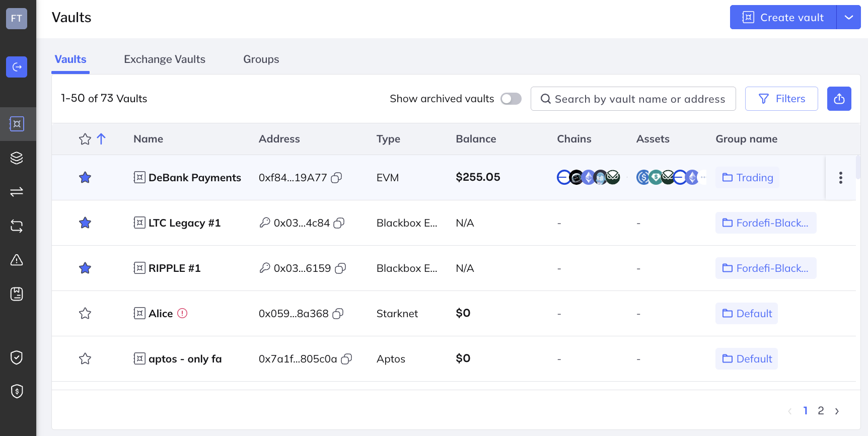Open the RIPPLE #1 vault
Image resolution: width=868 pixels, height=436 pixels.
[174, 268]
